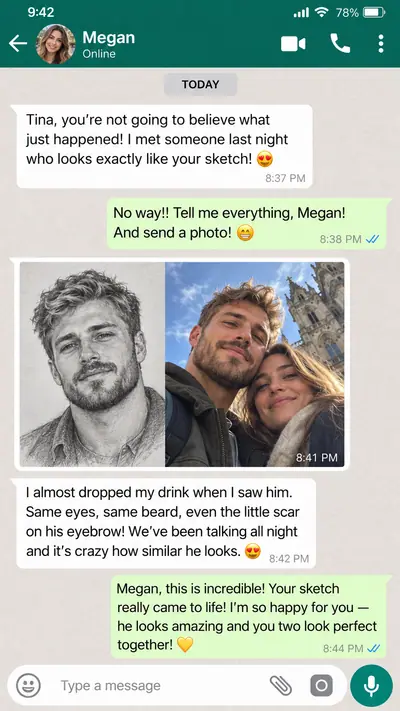Open the pencil sketch portrait image
The image size is (400, 711).
(x=93, y=364)
